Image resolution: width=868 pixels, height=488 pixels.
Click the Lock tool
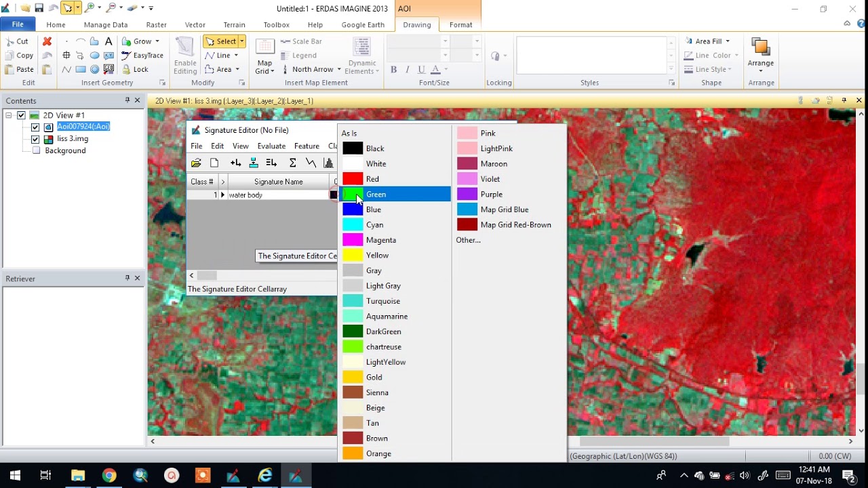[135, 69]
